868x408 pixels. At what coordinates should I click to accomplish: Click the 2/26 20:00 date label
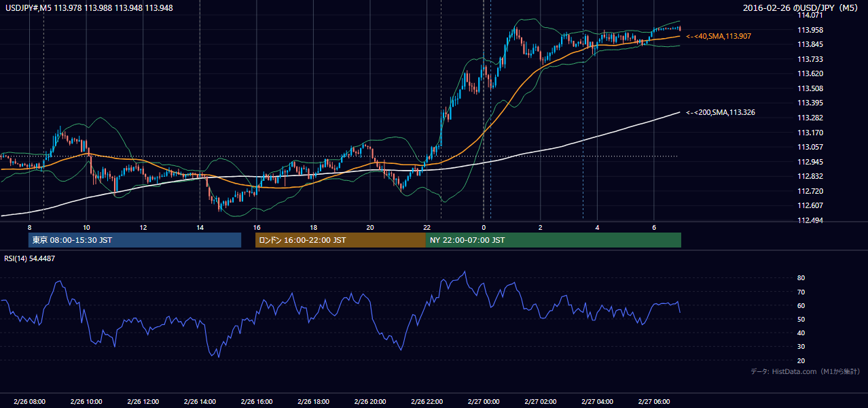pyautogui.click(x=369, y=402)
